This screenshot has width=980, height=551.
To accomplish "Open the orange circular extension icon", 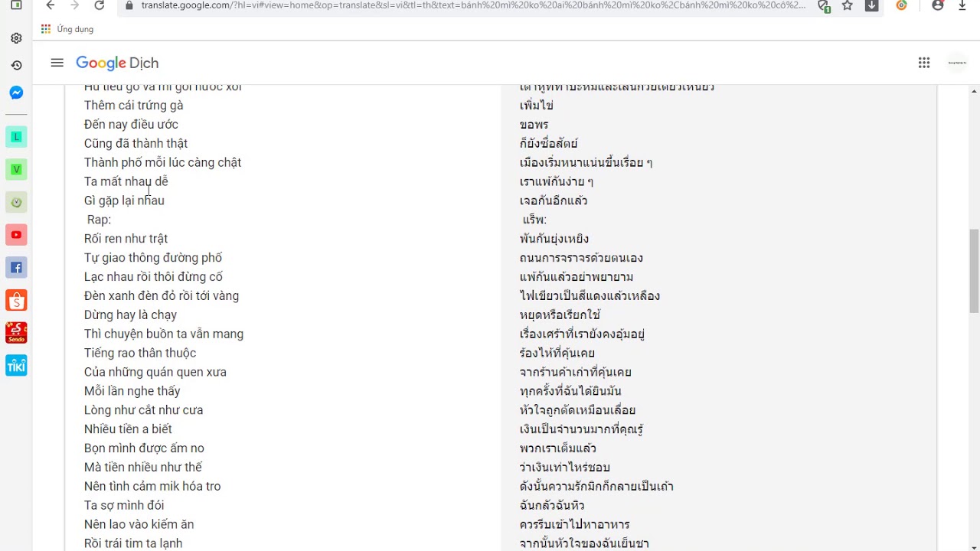I will click(902, 5).
